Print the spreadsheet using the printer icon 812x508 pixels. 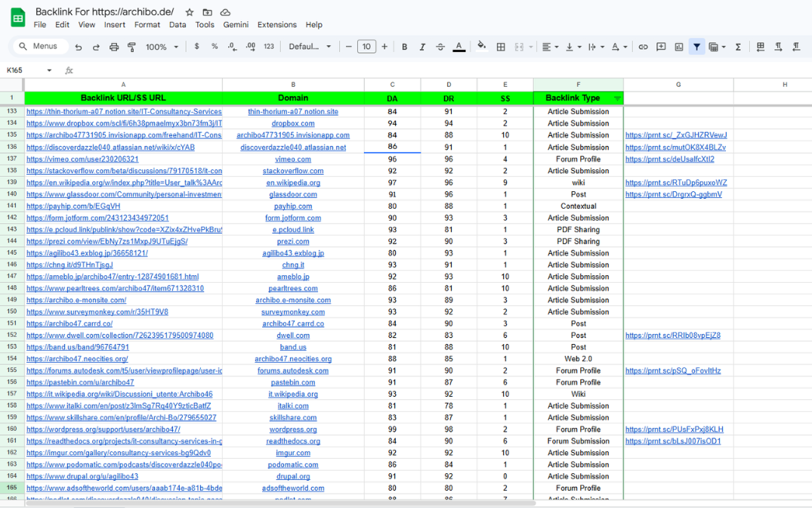pos(114,47)
